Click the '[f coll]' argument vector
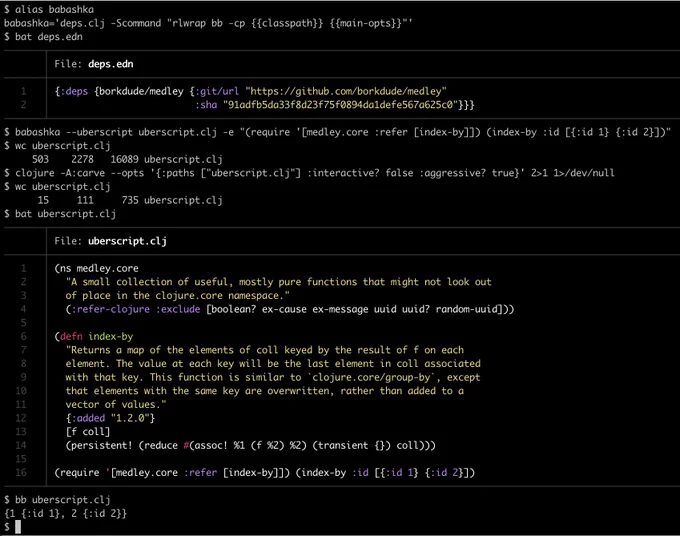The width and height of the screenshot is (680, 536). coord(88,431)
